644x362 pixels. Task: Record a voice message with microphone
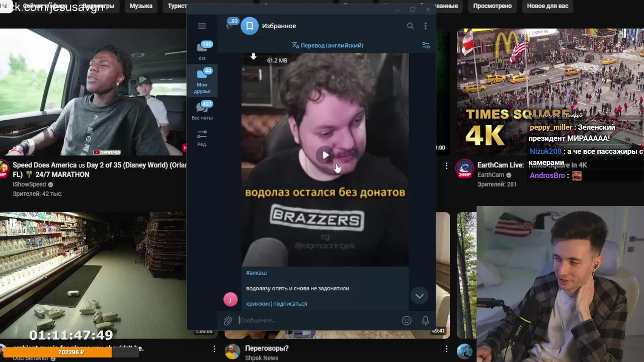(426, 320)
